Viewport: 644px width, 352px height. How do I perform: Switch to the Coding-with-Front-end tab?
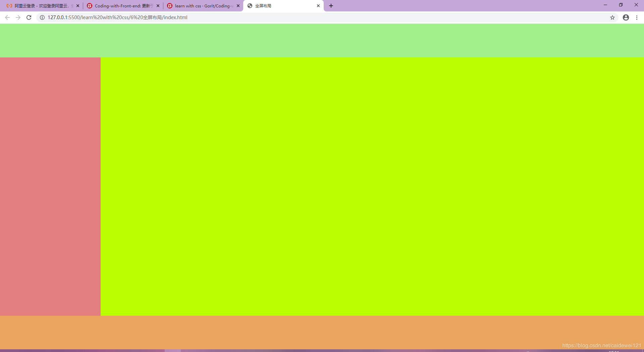[123, 6]
